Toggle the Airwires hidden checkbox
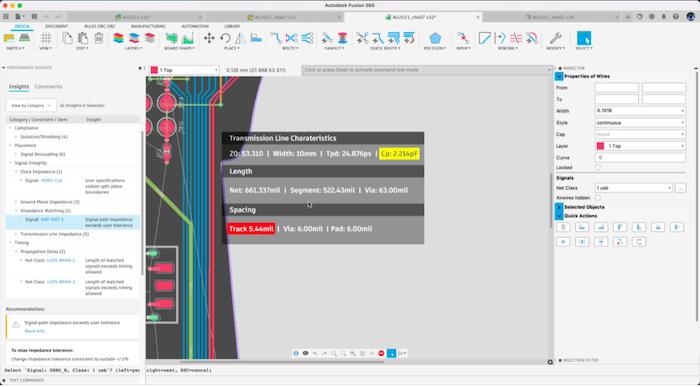Viewport: 700px width, 387px height. tap(598, 198)
